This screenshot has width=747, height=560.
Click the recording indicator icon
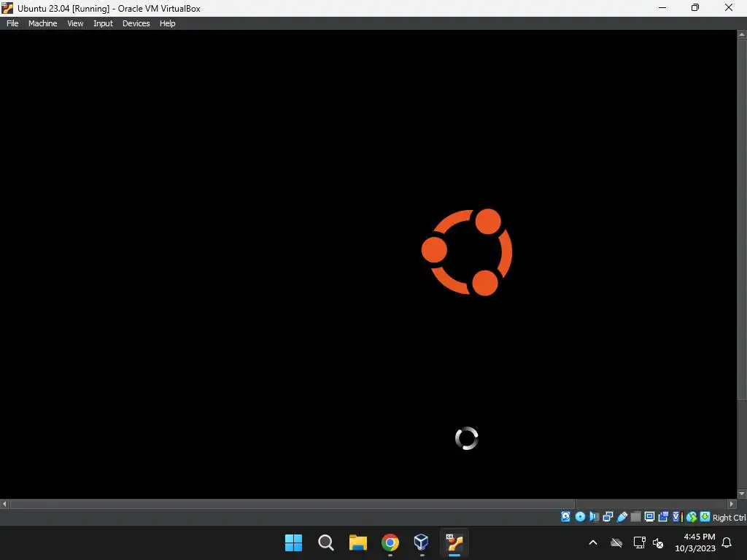663,517
